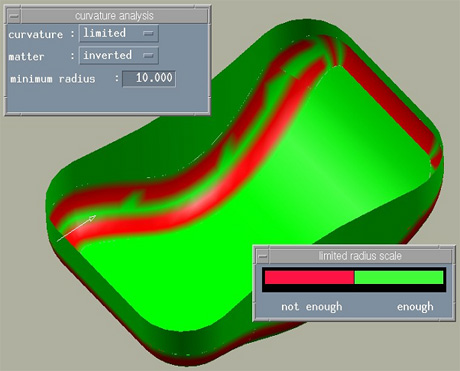Click the red not-enough color swatch
Image resolution: width=460 pixels, height=371 pixels.
click(309, 277)
